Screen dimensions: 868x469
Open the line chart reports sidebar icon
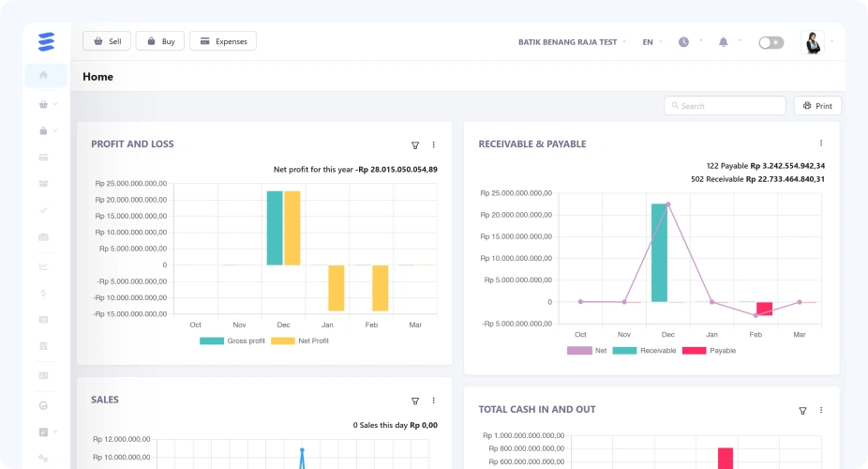(x=43, y=266)
